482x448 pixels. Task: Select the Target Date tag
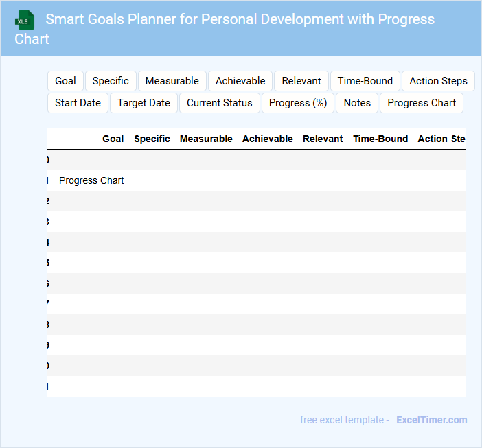pyautogui.click(x=144, y=103)
